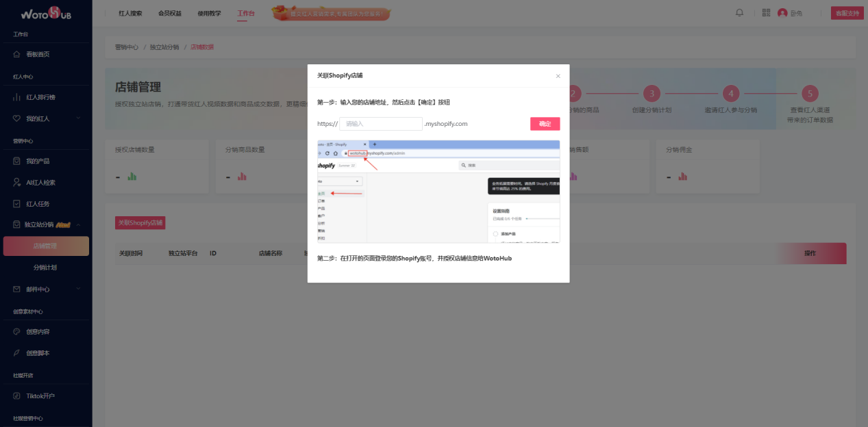Open the 红人排行榜 ranking chart icon
This screenshot has height=427, width=868.
pos(17,97)
